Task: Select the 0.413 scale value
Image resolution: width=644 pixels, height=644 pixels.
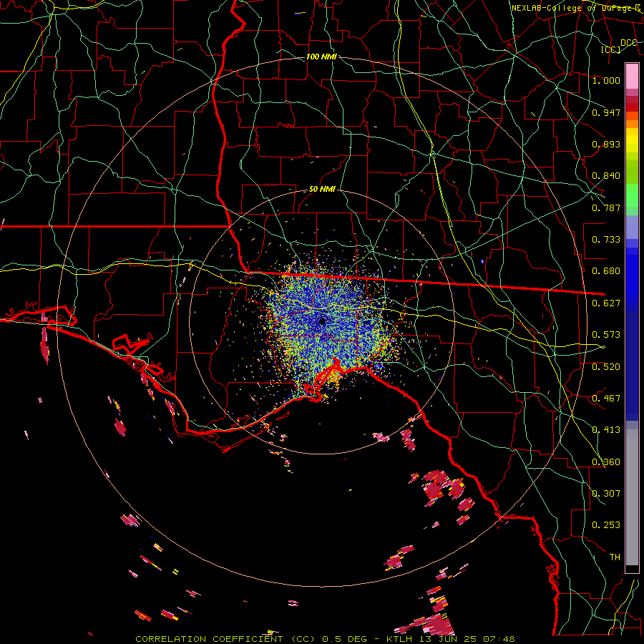Action: tap(606, 430)
